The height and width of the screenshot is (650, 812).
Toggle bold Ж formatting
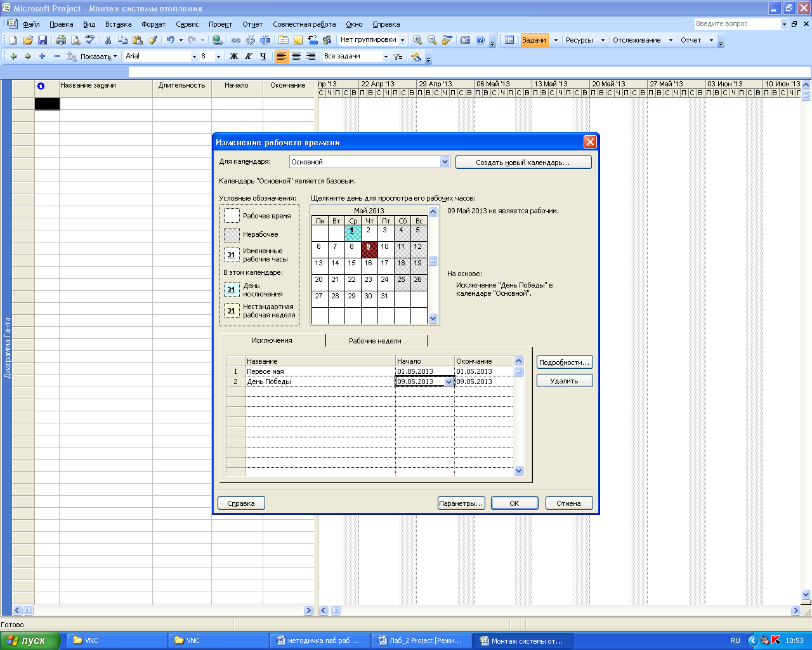pos(234,56)
